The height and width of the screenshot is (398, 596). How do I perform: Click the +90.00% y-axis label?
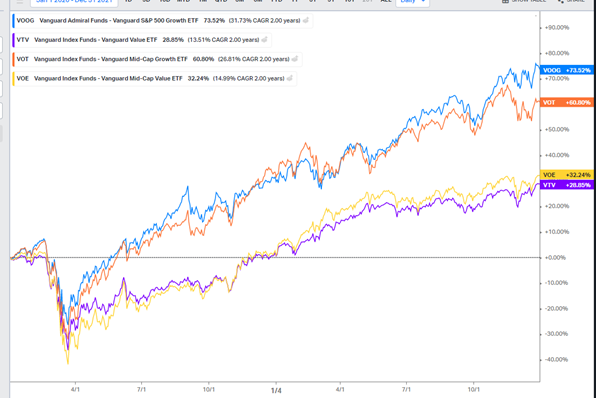coord(557,27)
